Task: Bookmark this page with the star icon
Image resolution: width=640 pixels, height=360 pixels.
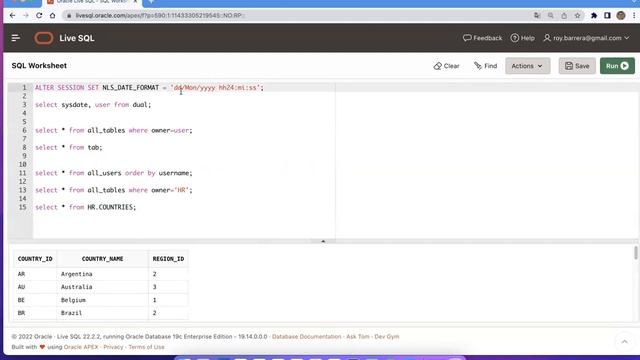Action: pyautogui.click(x=578, y=16)
